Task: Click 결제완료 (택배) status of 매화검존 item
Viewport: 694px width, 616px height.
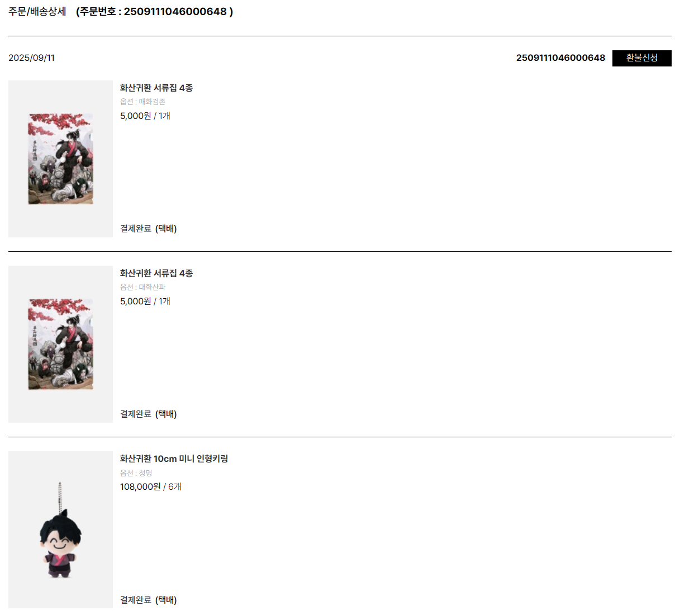Action: (x=149, y=228)
